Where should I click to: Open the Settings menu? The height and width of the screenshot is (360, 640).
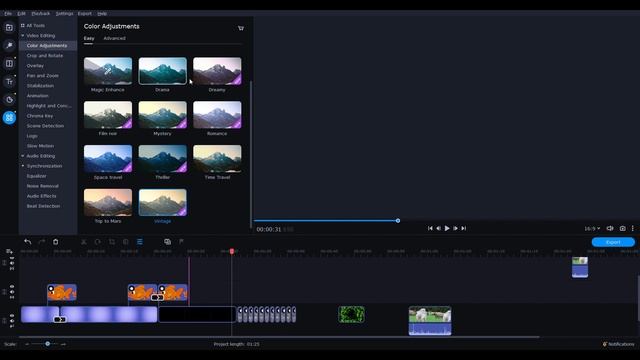(64, 13)
